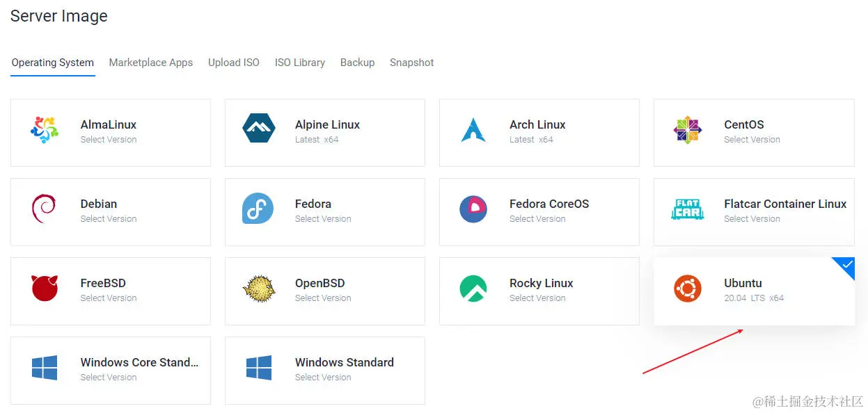
Task: Select the CentOS card title
Action: pos(744,125)
